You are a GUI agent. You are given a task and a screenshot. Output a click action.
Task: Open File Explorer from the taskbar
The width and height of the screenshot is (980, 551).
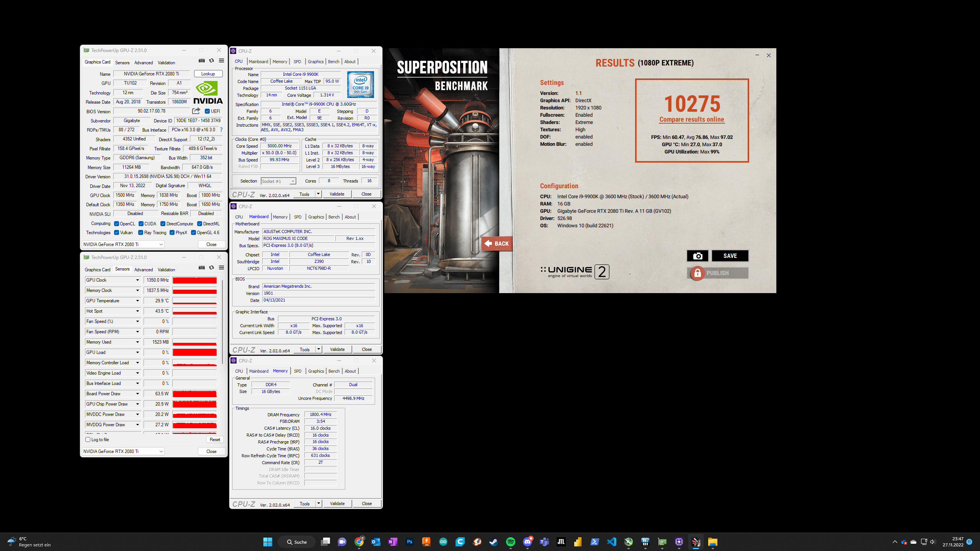713,542
